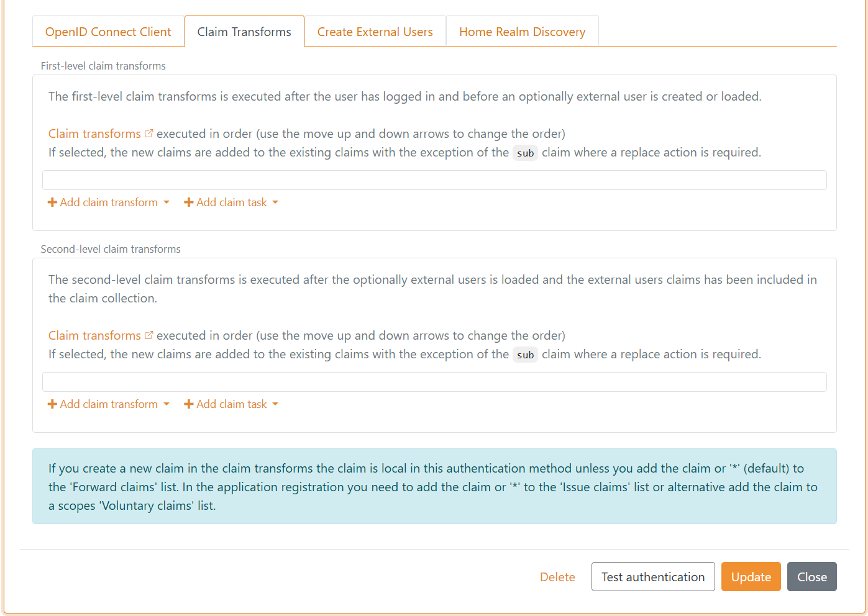Open the Create External Users tab

pyautogui.click(x=375, y=32)
